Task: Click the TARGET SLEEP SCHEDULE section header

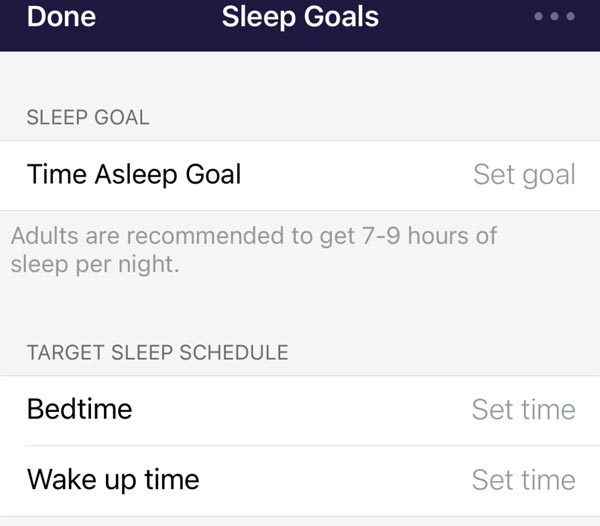Action: pyautogui.click(x=157, y=352)
